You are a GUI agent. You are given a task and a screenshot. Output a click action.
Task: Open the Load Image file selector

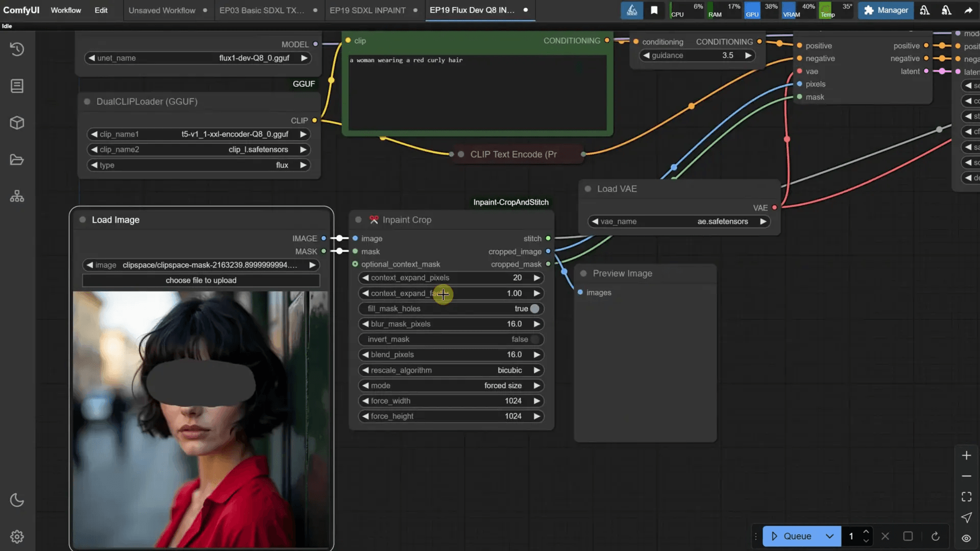tap(201, 265)
